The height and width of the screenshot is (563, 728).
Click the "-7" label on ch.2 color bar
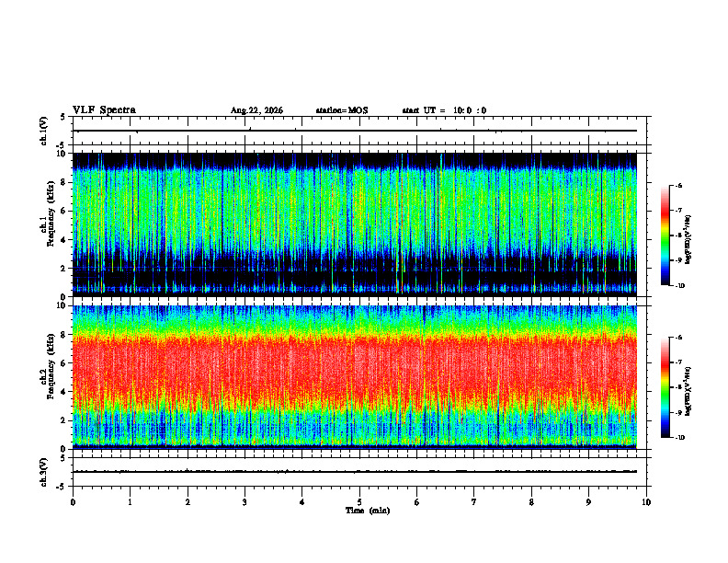pyautogui.click(x=678, y=362)
